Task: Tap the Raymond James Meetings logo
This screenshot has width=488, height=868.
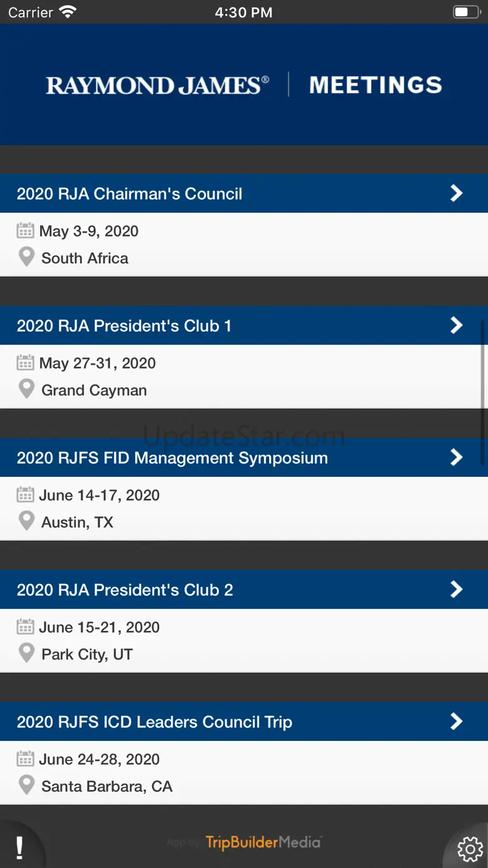Action: point(244,85)
